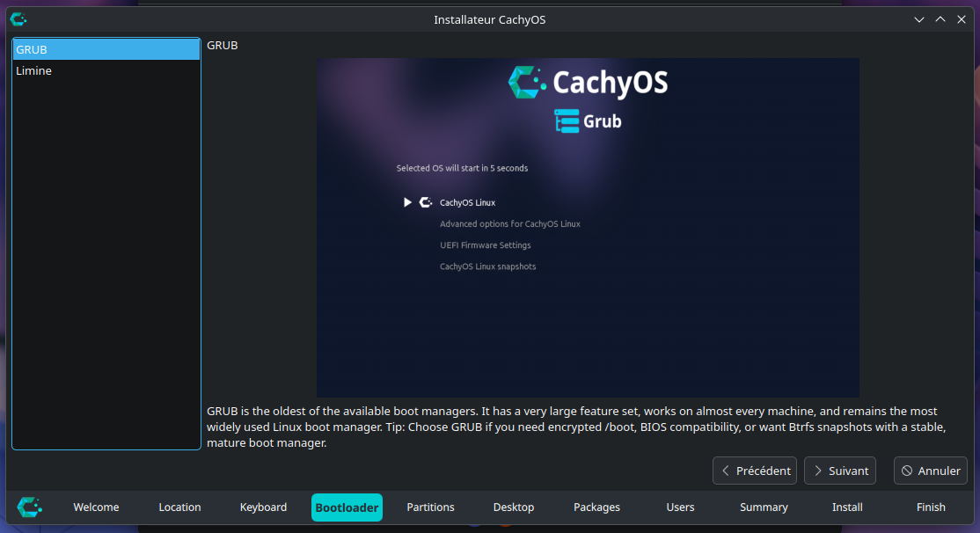Switch to the Packages step
This screenshot has height=533, width=980.
[596, 507]
